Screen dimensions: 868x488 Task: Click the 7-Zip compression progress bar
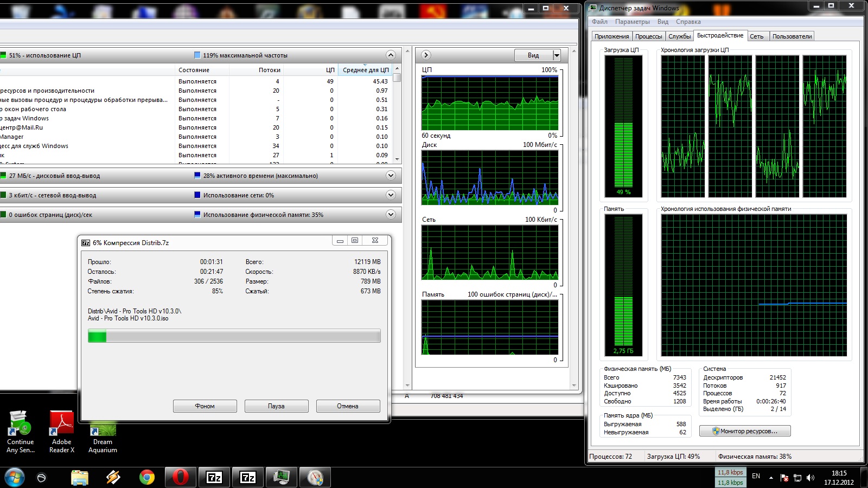[234, 337]
